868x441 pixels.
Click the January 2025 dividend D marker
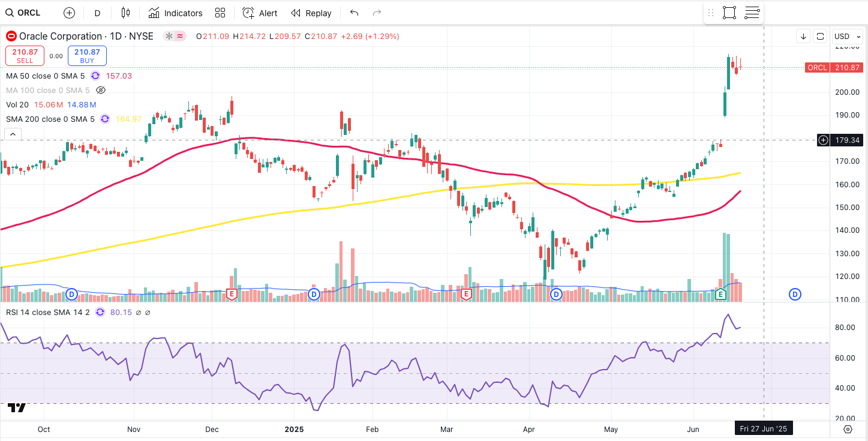coord(314,294)
